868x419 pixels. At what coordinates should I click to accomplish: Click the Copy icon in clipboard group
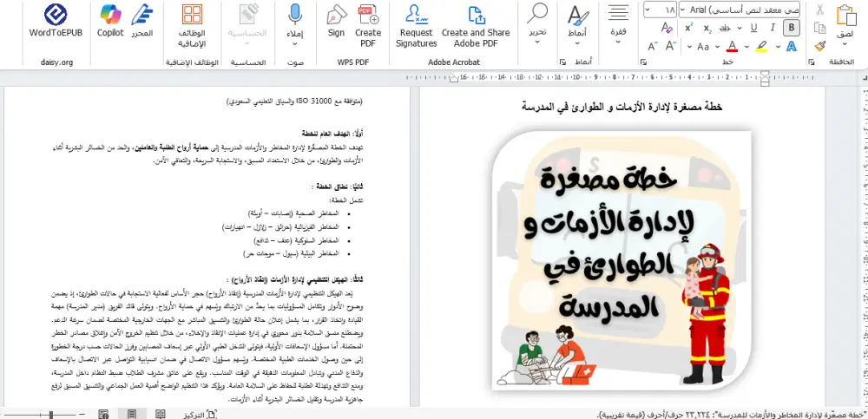(x=820, y=29)
